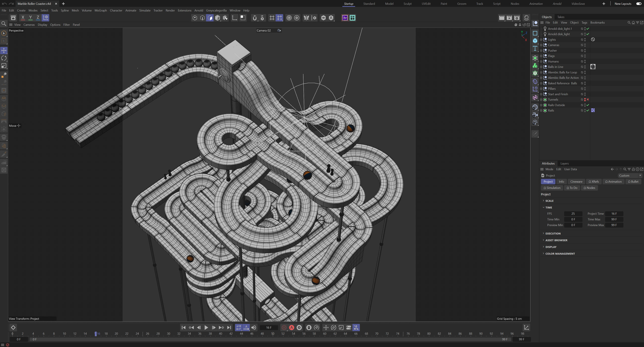
Task: Select the Rotate tool in left toolbar
Action: click(4, 58)
